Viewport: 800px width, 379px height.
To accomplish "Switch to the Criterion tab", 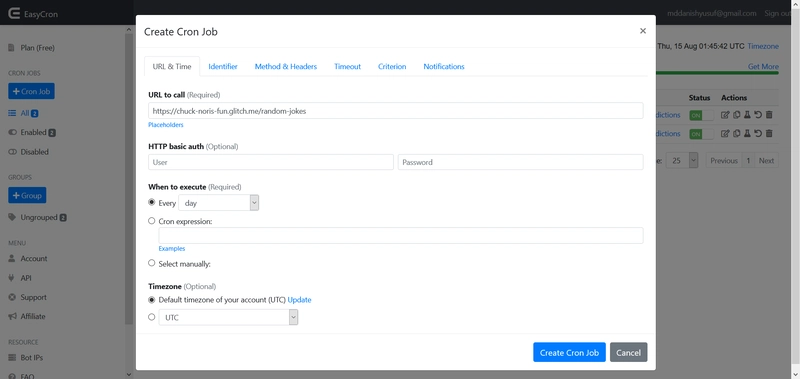I will (x=392, y=67).
